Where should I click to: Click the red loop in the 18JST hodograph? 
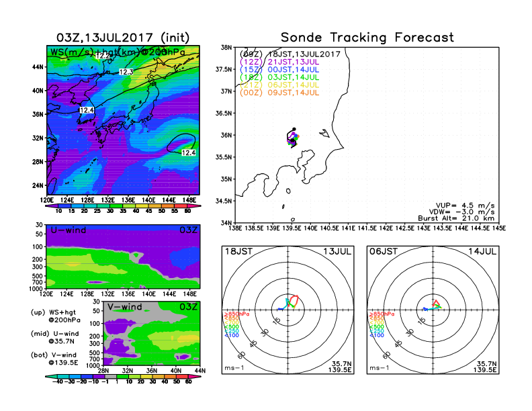coord(294,301)
